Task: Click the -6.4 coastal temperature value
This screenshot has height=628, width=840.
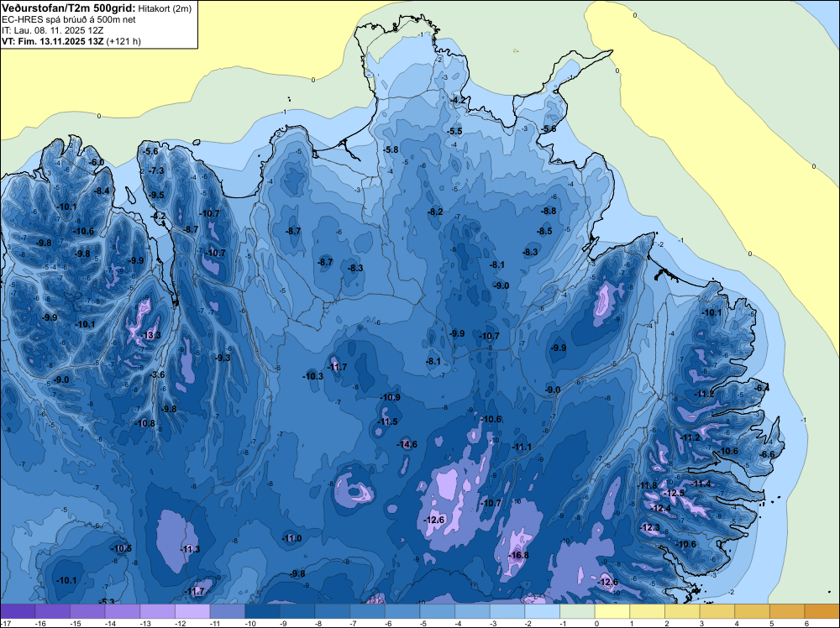Action: tap(761, 388)
